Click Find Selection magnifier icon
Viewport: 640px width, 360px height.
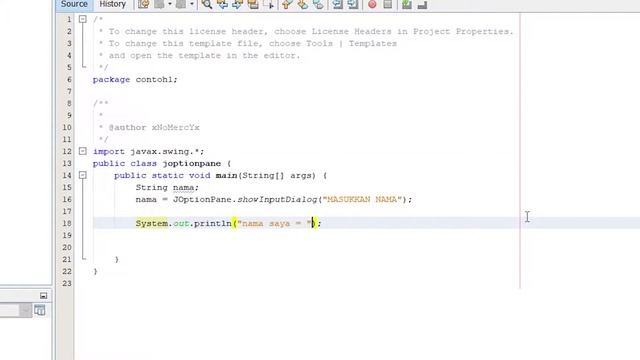pyautogui.click(x=207, y=4)
